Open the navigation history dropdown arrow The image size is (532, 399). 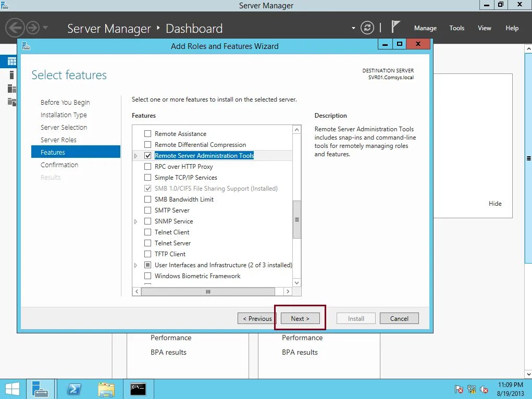(x=45, y=28)
